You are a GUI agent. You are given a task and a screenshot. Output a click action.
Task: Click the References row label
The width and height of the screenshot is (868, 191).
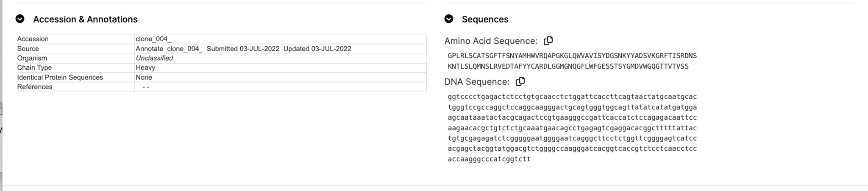coord(35,87)
